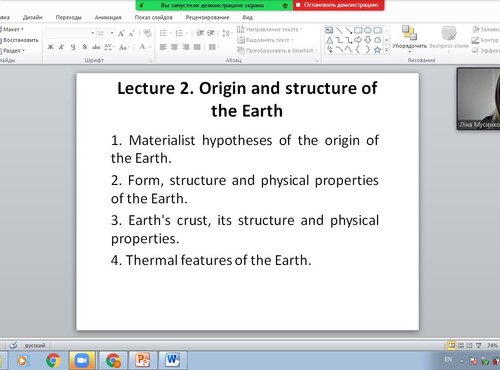Open the Переходы tab
Image resolution: width=500 pixels, height=370 pixels.
tap(68, 17)
